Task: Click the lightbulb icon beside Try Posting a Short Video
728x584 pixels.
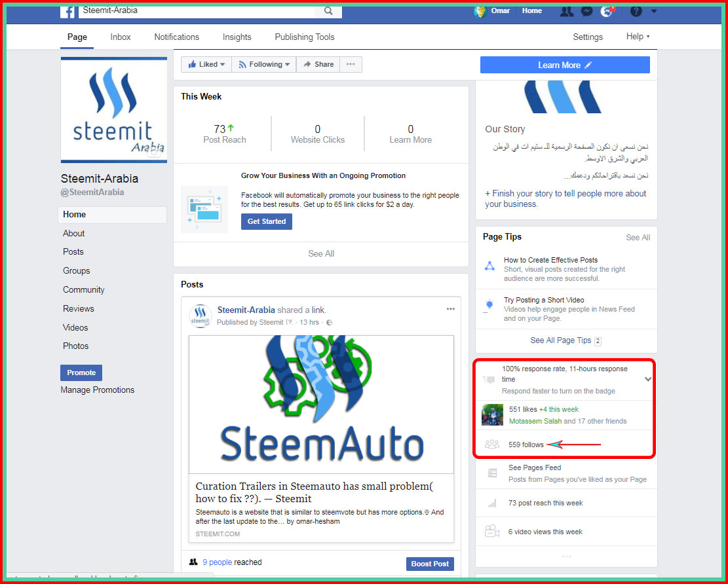Action: coord(489,306)
